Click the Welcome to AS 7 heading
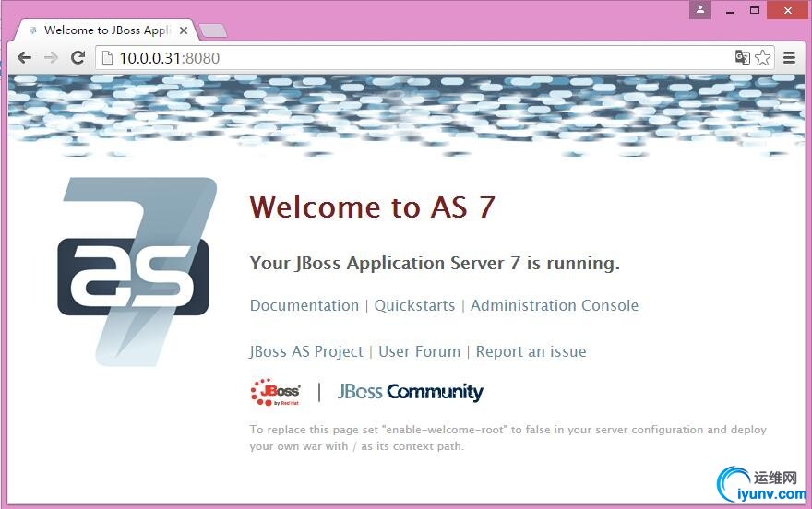 372,207
